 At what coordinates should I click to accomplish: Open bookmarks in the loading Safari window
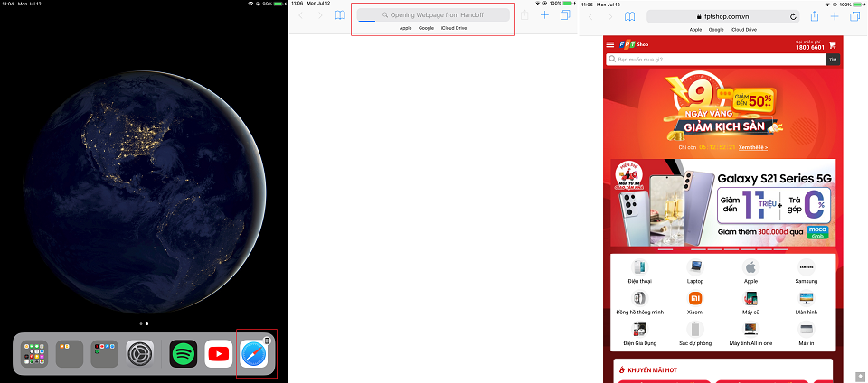coord(340,15)
